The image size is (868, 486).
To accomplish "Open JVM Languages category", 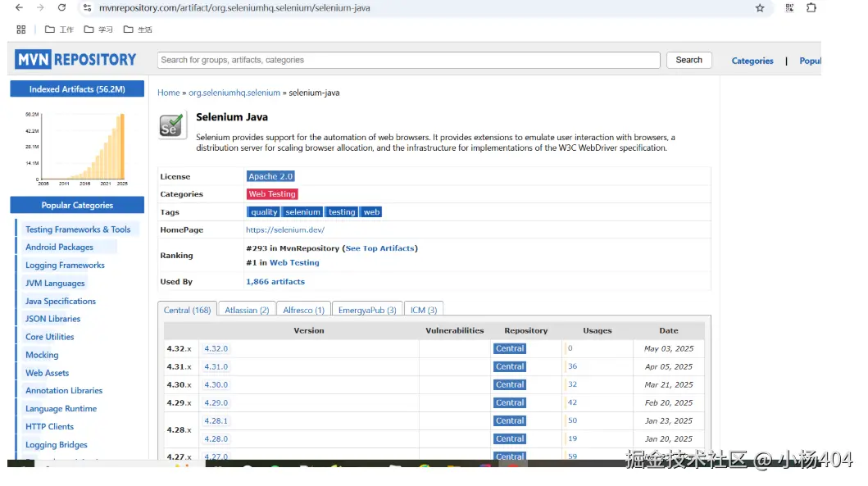I will [55, 283].
